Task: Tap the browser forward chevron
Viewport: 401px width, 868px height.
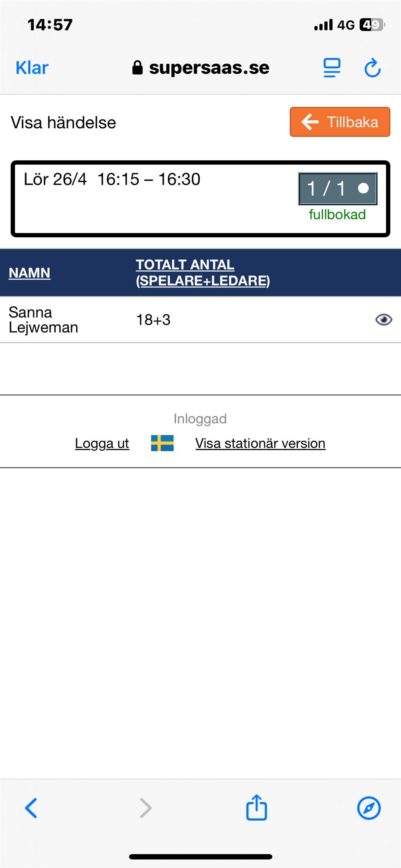Action: (146, 808)
